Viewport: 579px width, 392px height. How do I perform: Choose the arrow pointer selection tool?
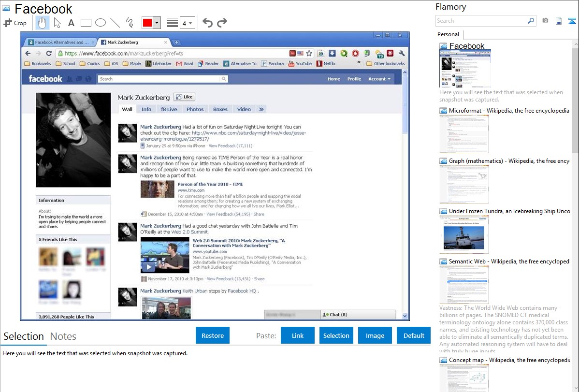pos(57,23)
